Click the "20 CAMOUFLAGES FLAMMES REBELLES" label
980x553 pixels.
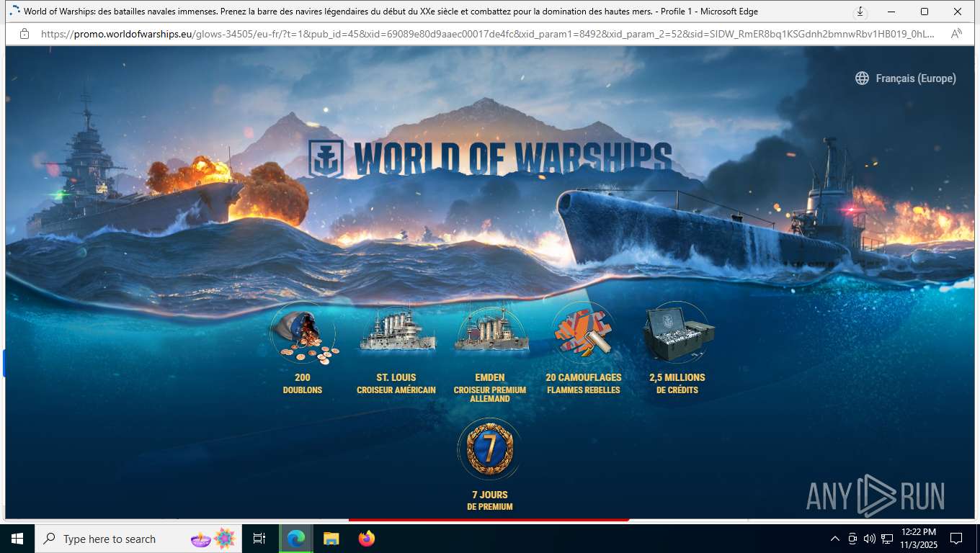tap(584, 383)
